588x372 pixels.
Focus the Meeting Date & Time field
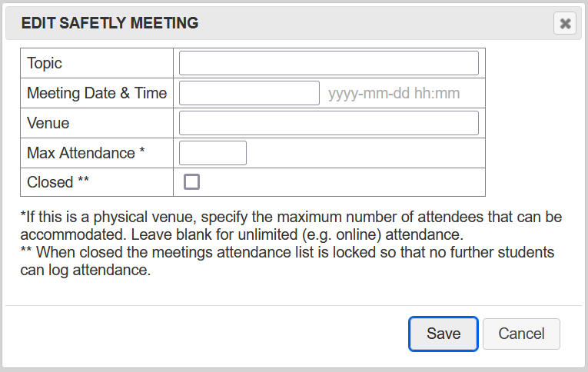pyautogui.click(x=249, y=93)
